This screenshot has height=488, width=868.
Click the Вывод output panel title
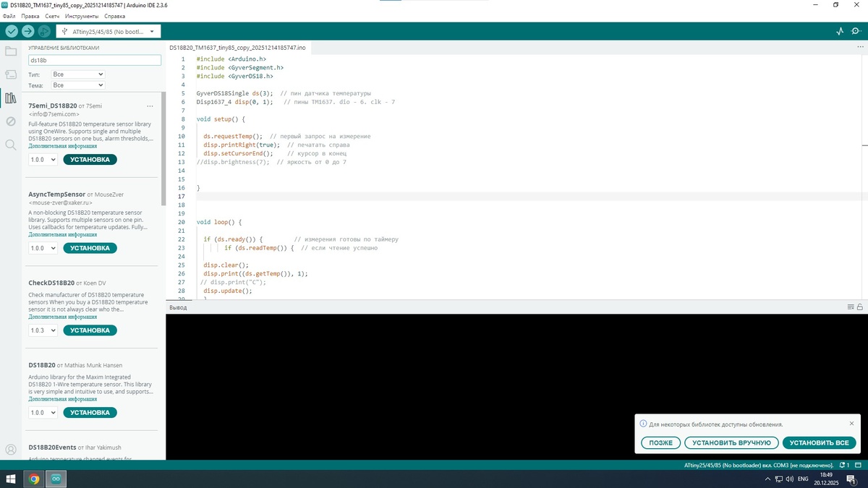click(177, 307)
